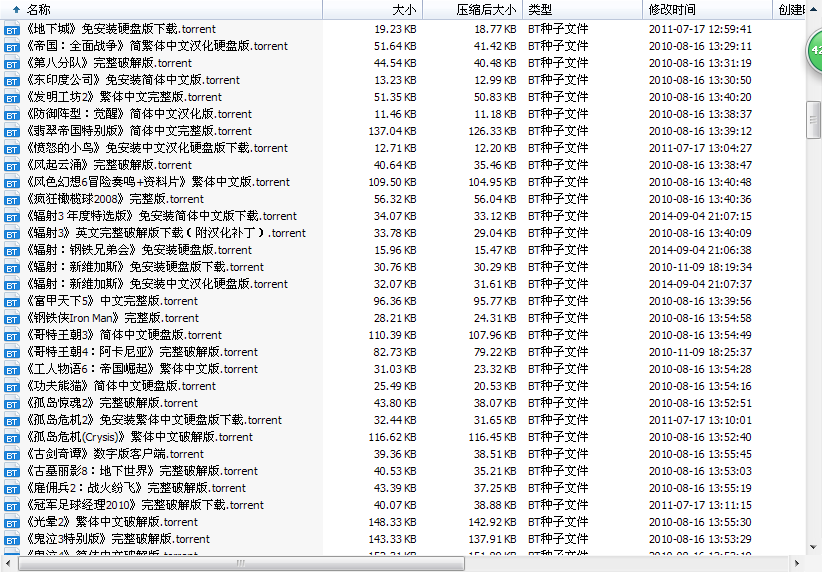Click compressed size 116.45 KB

pos(493,437)
